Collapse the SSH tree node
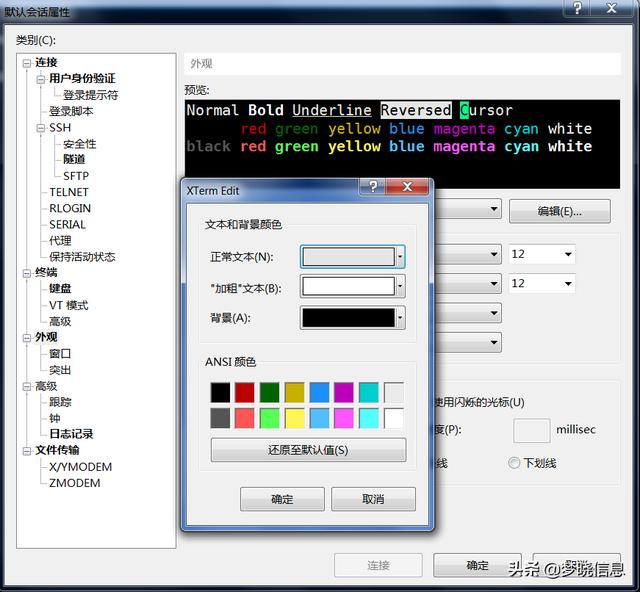This screenshot has height=592, width=640. [x=41, y=128]
